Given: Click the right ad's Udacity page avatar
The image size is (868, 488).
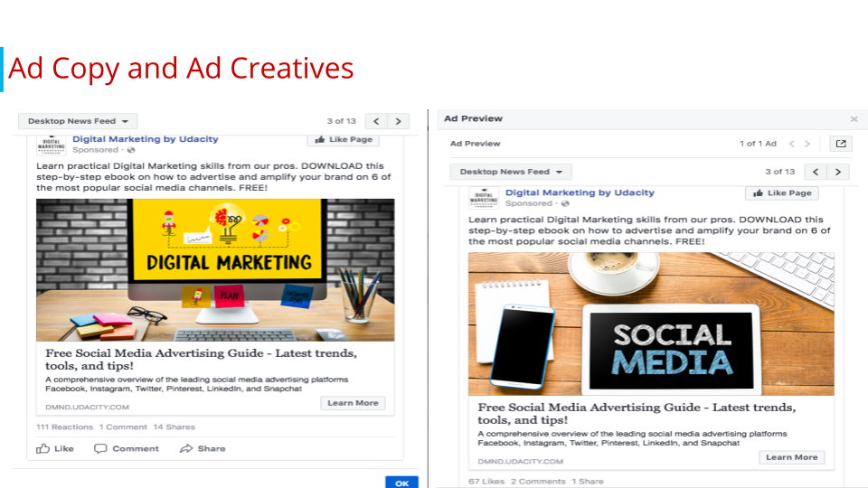Looking at the screenshot, I should coord(483,198).
